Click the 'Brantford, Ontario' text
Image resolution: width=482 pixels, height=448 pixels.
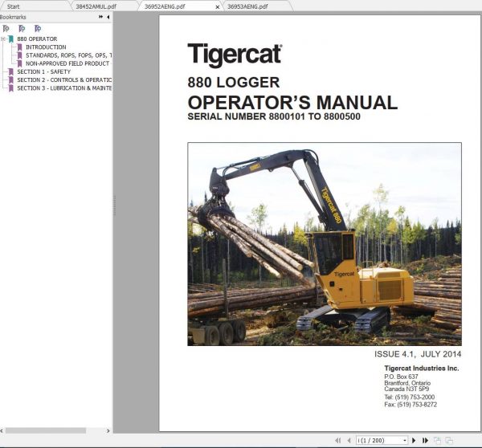coord(407,383)
